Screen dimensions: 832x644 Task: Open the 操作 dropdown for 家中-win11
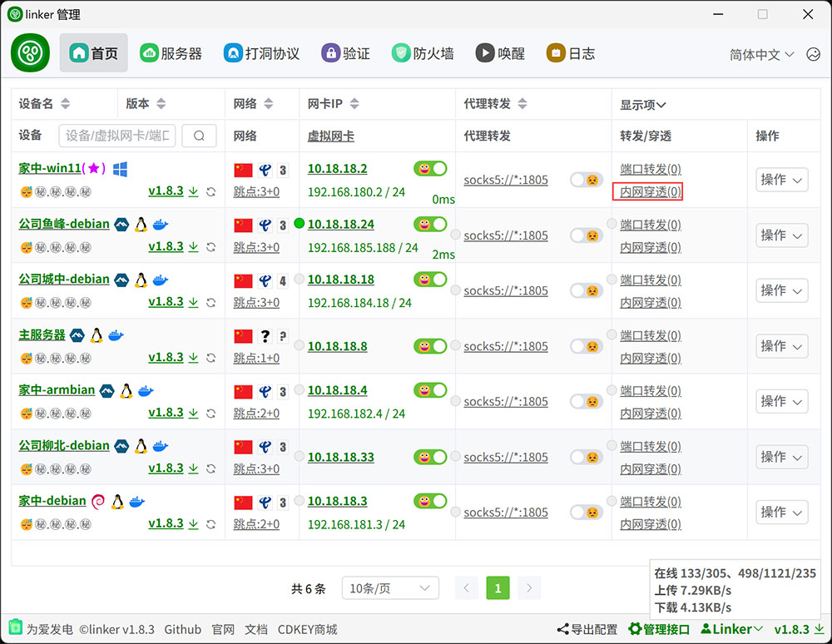(781, 180)
